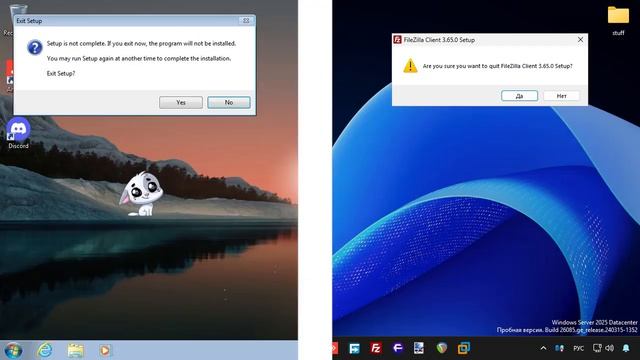This screenshot has height=360, width=640.
Task: Open Windows Media Player taskbar icon
Action: 105,350
